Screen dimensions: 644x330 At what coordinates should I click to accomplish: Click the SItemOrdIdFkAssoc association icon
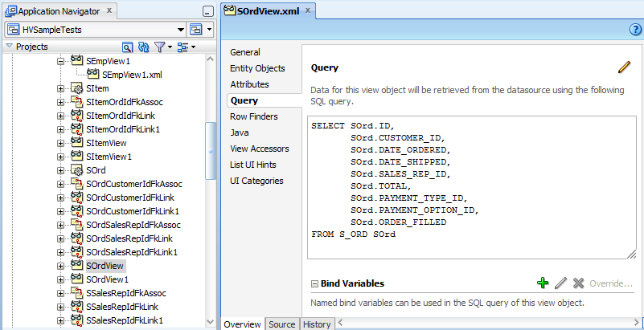pyautogui.click(x=77, y=102)
